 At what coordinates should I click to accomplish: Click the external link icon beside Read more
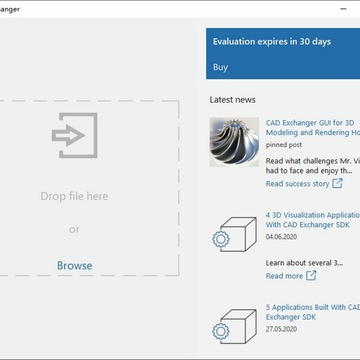pyautogui.click(x=311, y=275)
